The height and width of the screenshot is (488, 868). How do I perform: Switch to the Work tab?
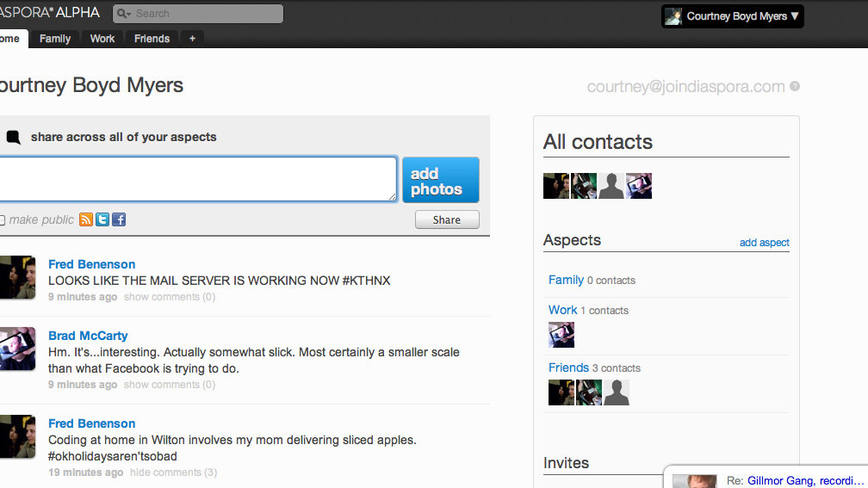click(x=102, y=39)
